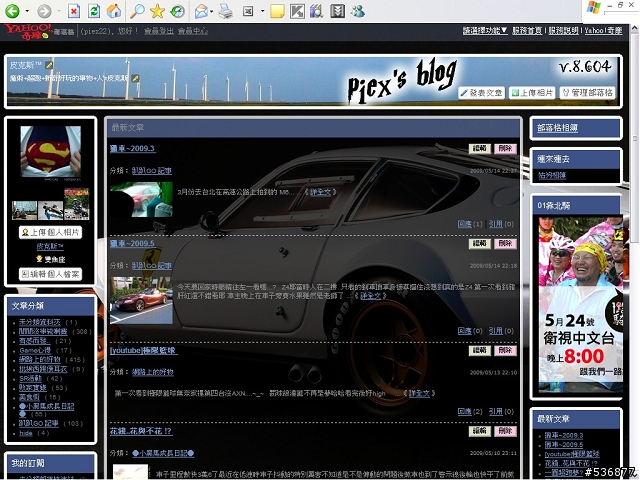
Task: Click the gray Forward arrow button
Action: (x=44, y=11)
